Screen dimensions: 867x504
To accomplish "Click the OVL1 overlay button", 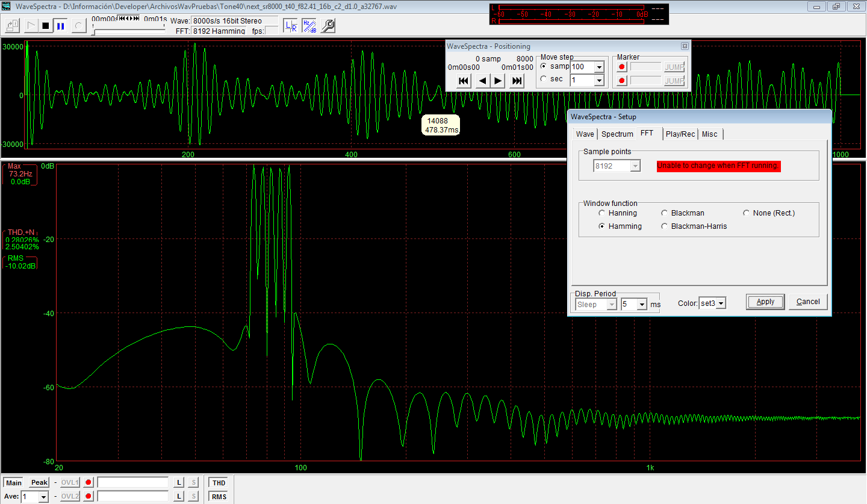I will click(70, 483).
